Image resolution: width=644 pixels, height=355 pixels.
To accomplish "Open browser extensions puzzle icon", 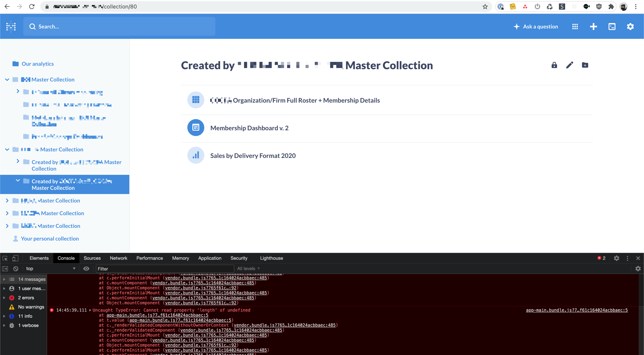I will (x=611, y=7).
